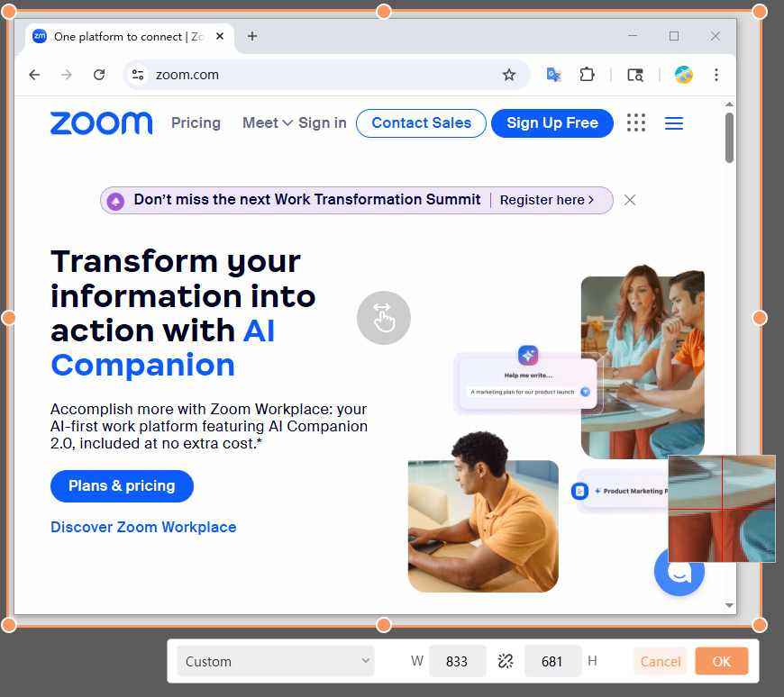The height and width of the screenshot is (697, 784).
Task: Click the Google Translate icon in toolbar
Action: coord(553,75)
